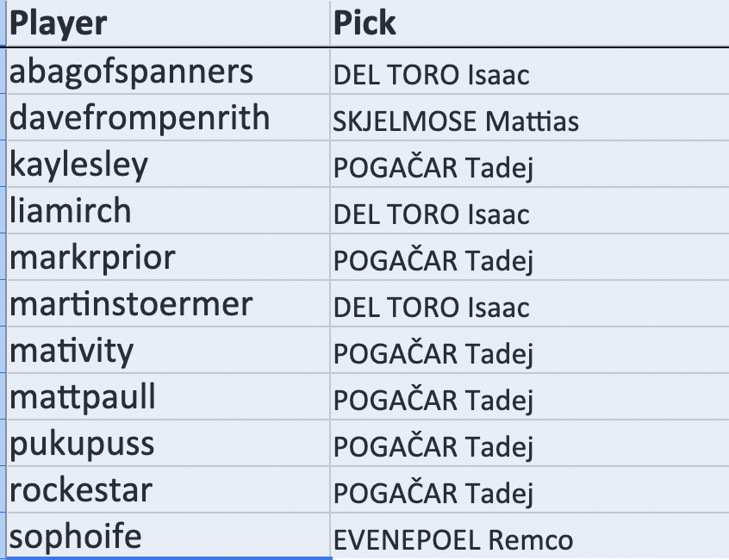Select the SKJELMOSE Mattias pick cell
Viewport: 729px width, 560px height.
point(529,121)
